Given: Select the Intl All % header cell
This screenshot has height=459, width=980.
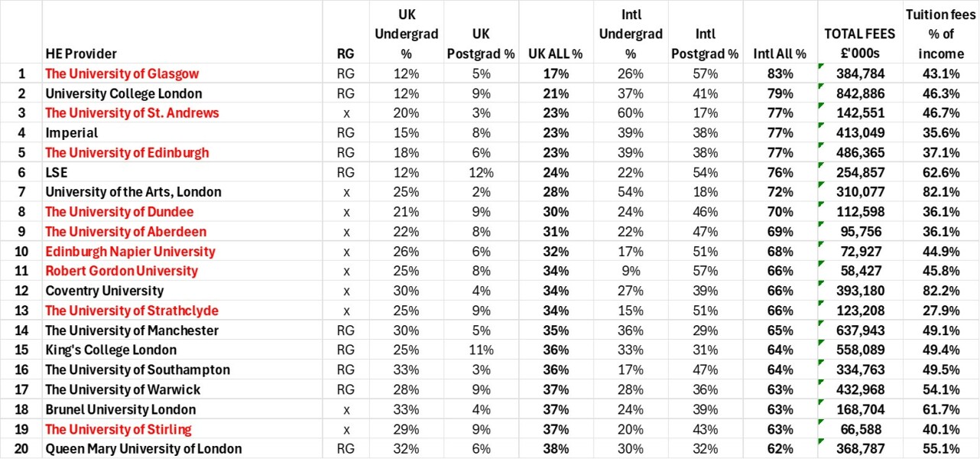Looking at the screenshot, I should pos(780,33).
